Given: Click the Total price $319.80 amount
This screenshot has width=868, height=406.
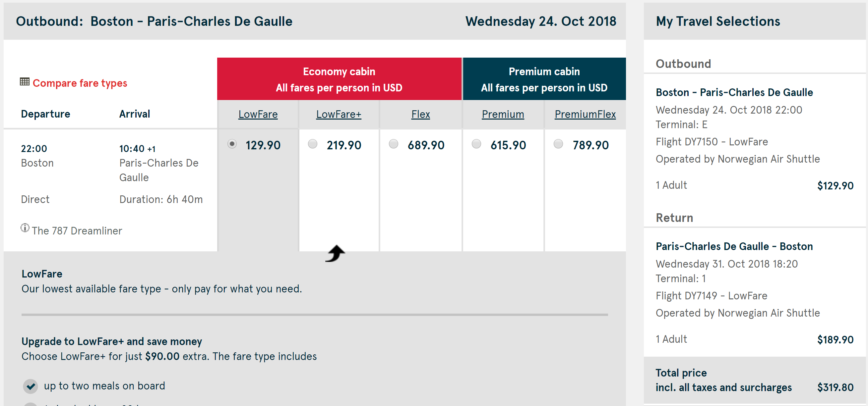Looking at the screenshot, I should tap(835, 387).
